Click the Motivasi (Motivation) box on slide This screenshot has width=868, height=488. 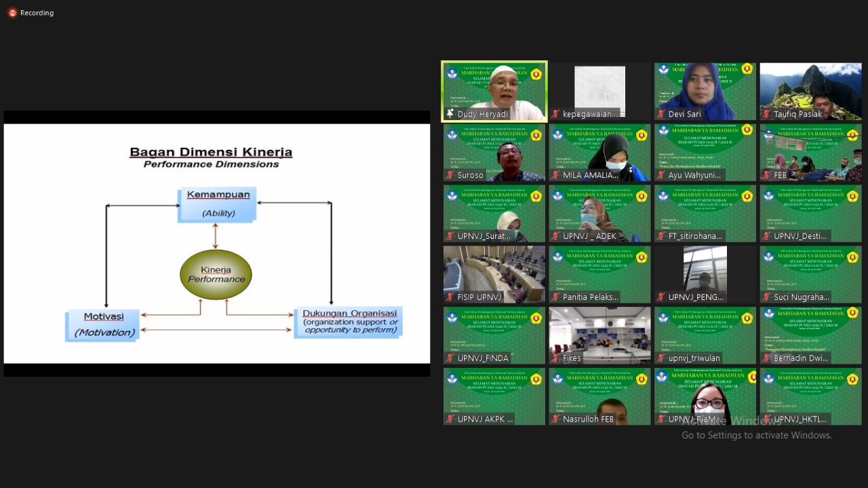(x=103, y=325)
